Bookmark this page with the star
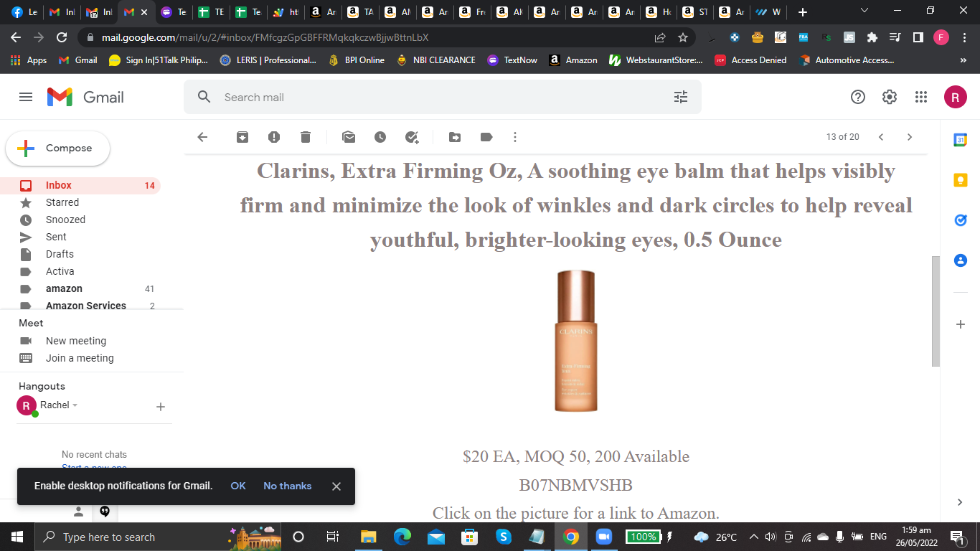 tap(683, 37)
